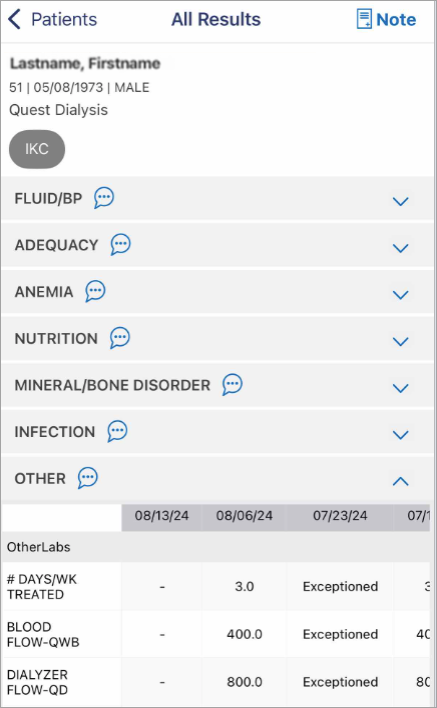The height and width of the screenshot is (708, 437).
Task: Select the 07/23/24 date column header
Action: 340,516
